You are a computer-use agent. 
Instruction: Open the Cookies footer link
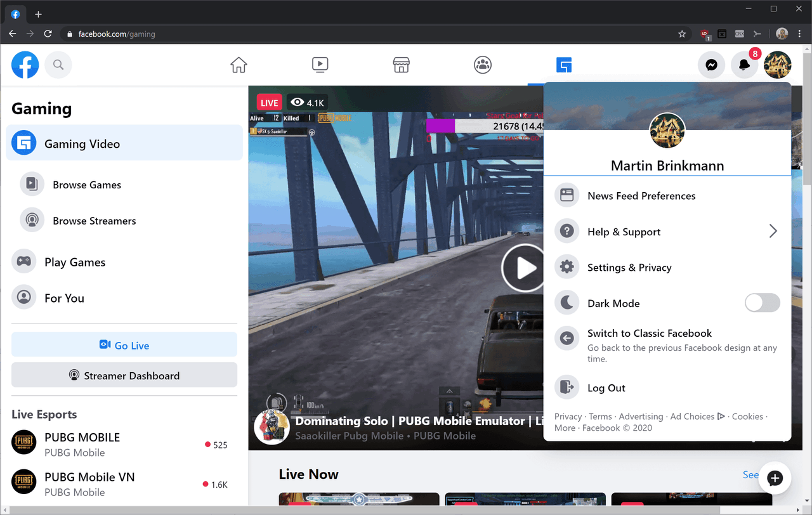pyautogui.click(x=747, y=416)
